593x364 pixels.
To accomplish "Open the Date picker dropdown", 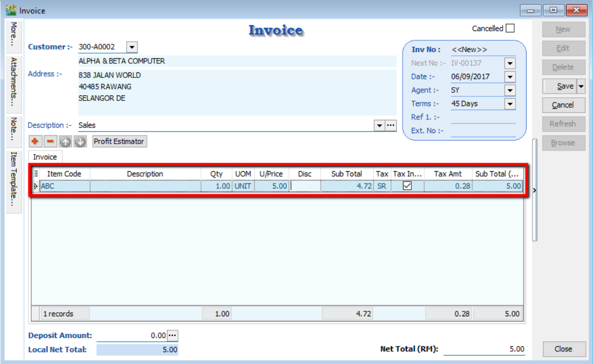I will (x=510, y=77).
